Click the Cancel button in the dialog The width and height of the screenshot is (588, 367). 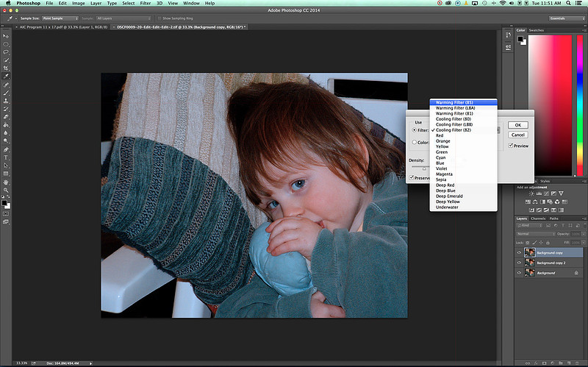(x=517, y=135)
